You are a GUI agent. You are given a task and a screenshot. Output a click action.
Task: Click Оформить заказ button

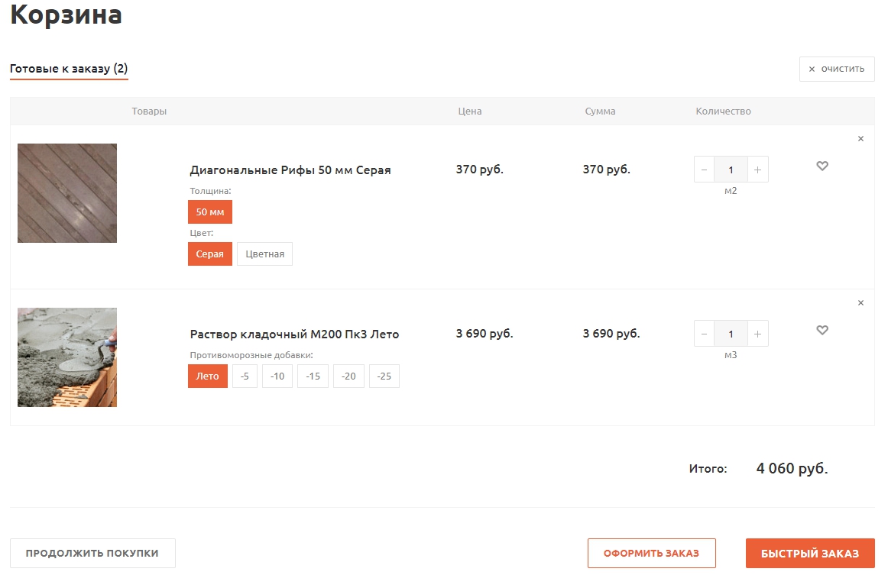coord(651,554)
